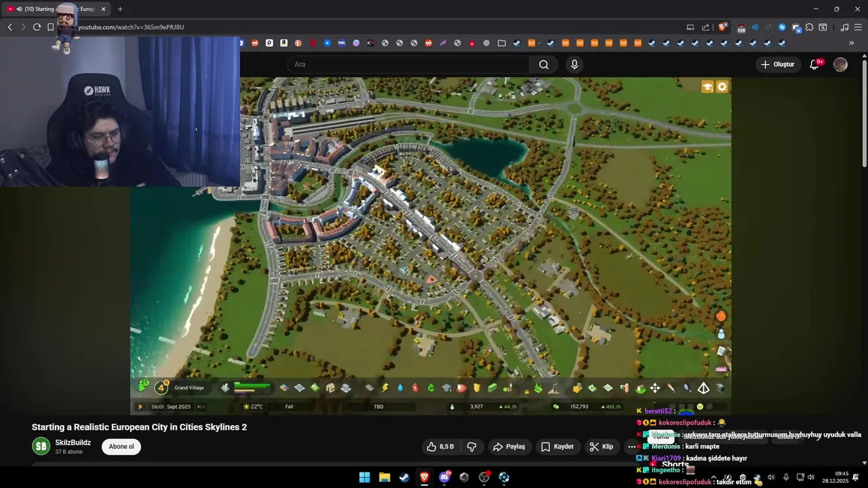Open File Explorer from the taskbar

384,477
